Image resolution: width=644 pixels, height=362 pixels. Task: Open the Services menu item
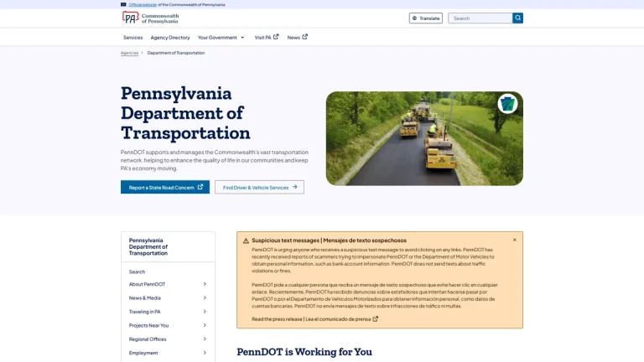click(x=132, y=38)
